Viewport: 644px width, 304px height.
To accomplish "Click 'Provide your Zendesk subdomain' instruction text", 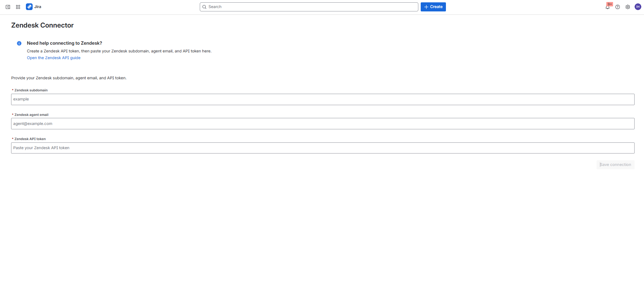I will point(69,78).
